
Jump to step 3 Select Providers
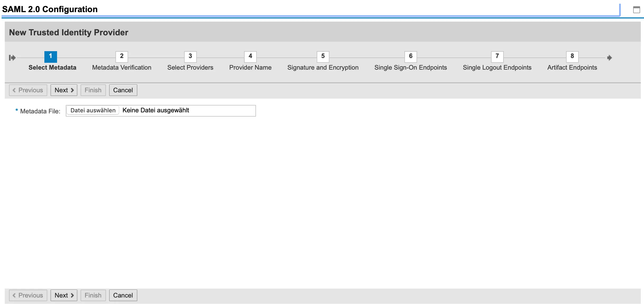click(x=190, y=56)
